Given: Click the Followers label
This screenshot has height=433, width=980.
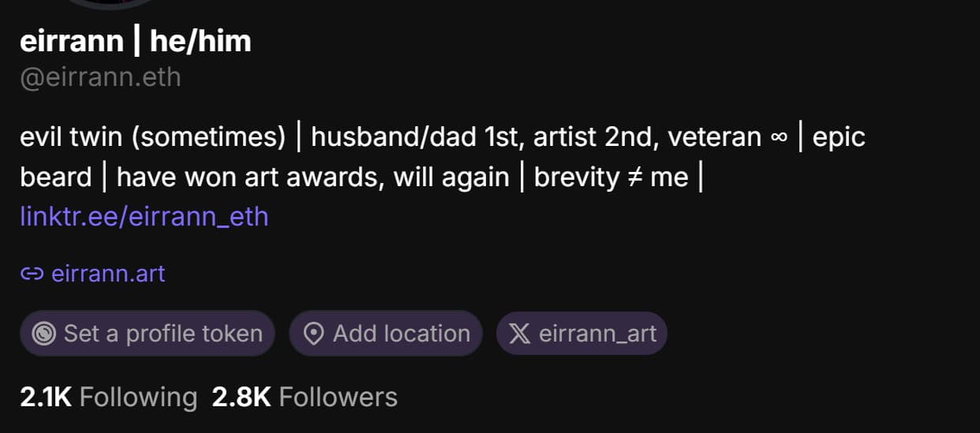Looking at the screenshot, I should pos(338,397).
